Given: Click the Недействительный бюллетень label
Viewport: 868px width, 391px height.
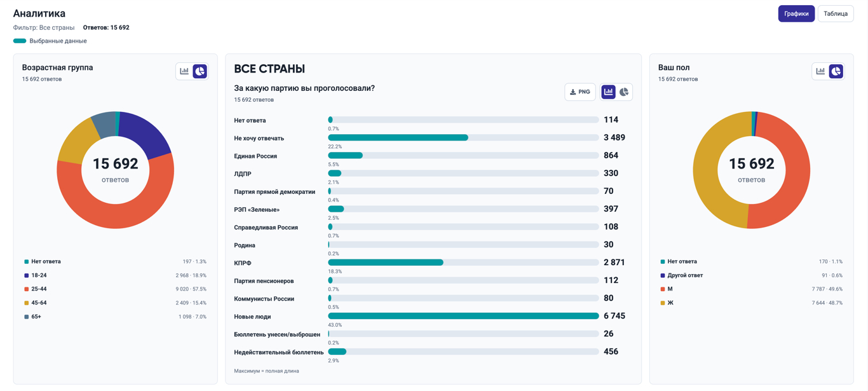Looking at the screenshot, I should 279,352.
